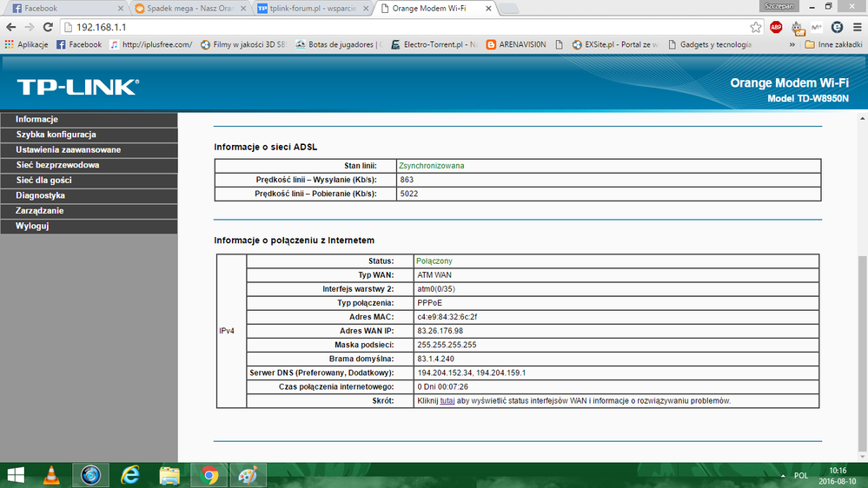
Task: Click the Windows Start button
Action: [x=17, y=475]
